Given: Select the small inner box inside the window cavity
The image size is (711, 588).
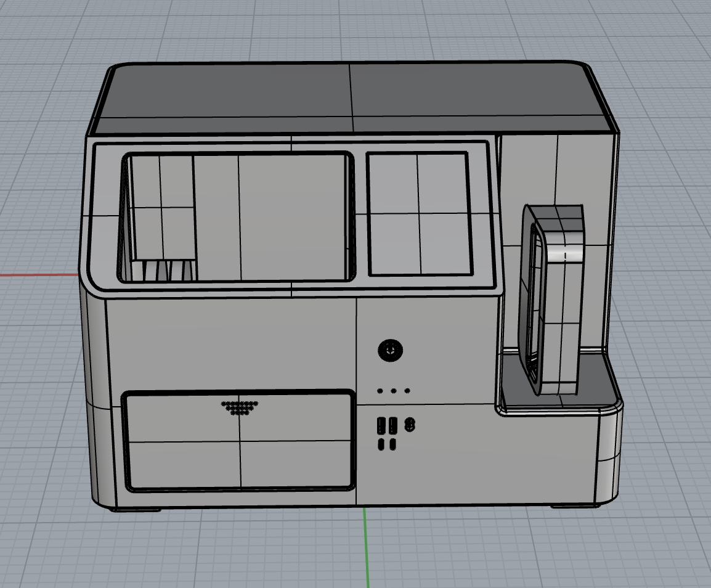Looking at the screenshot, I should coord(163,209).
